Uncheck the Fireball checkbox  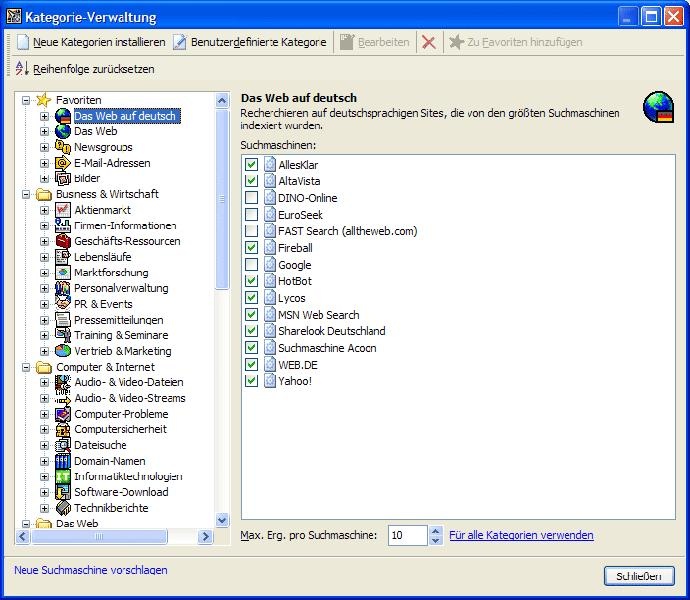pos(251,248)
